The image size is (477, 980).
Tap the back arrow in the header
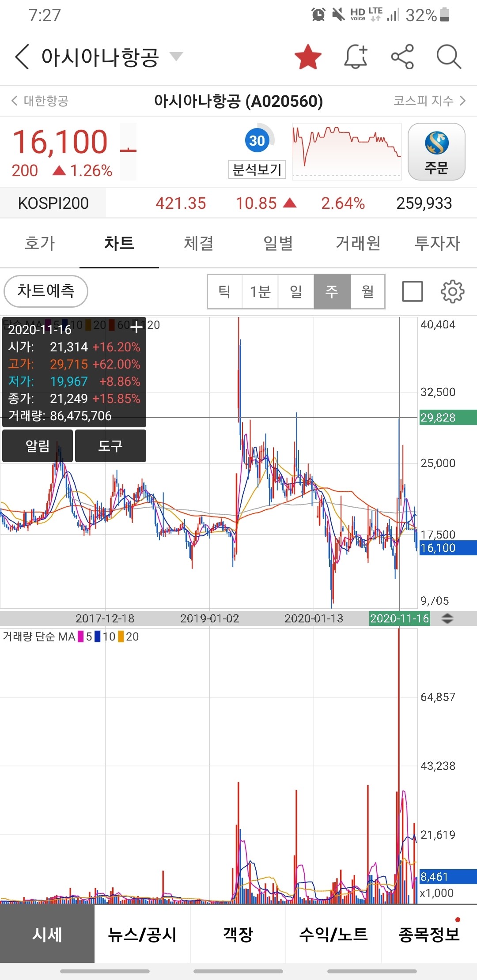pyautogui.click(x=22, y=57)
